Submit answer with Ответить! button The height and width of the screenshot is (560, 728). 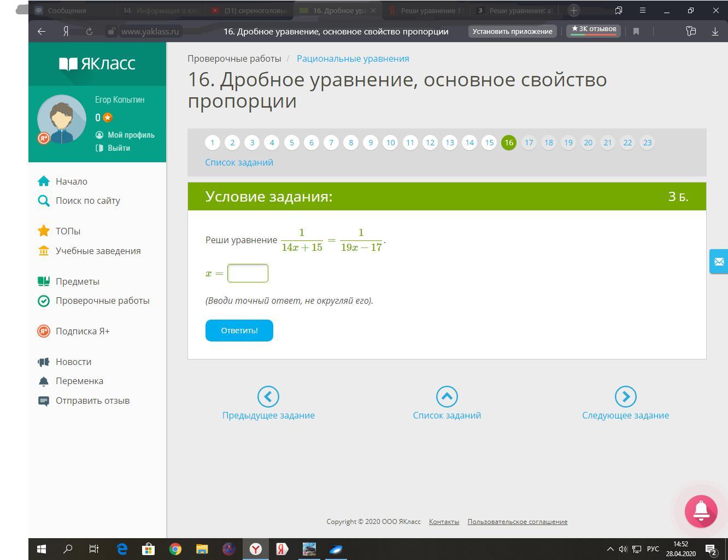[239, 331]
